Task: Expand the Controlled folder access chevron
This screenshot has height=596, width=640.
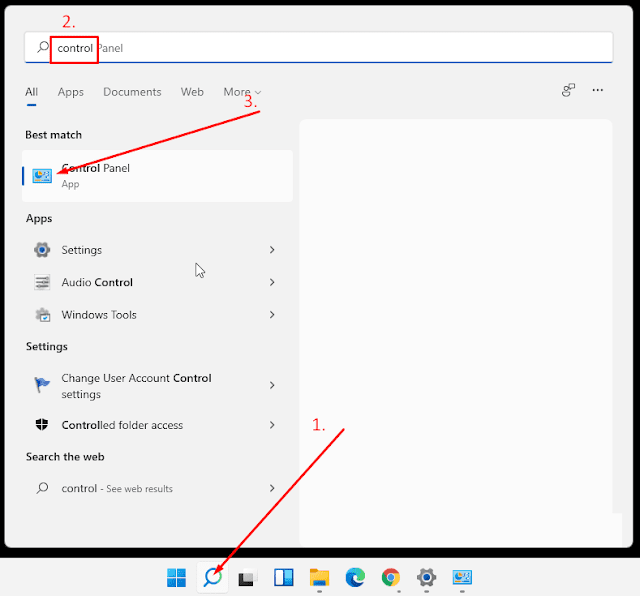Action: [272, 425]
